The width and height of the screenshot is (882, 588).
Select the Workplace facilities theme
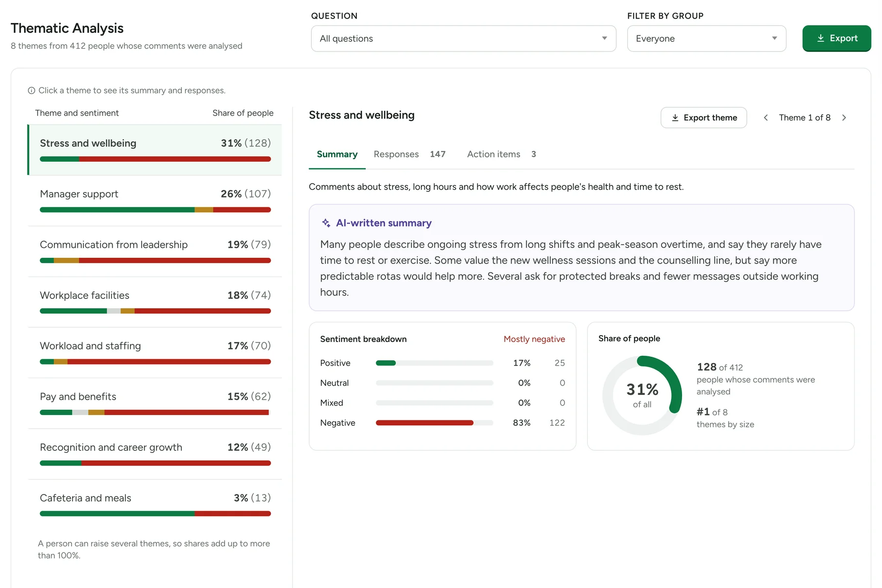coord(155,302)
